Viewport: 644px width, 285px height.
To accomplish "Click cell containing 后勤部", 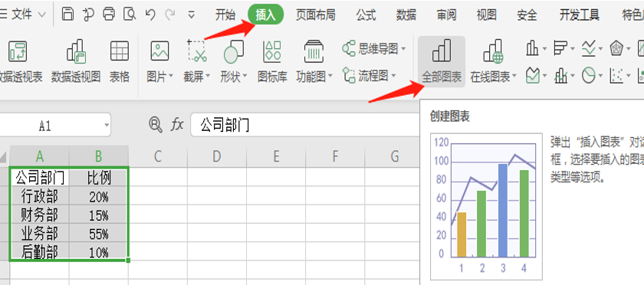I will [39, 251].
